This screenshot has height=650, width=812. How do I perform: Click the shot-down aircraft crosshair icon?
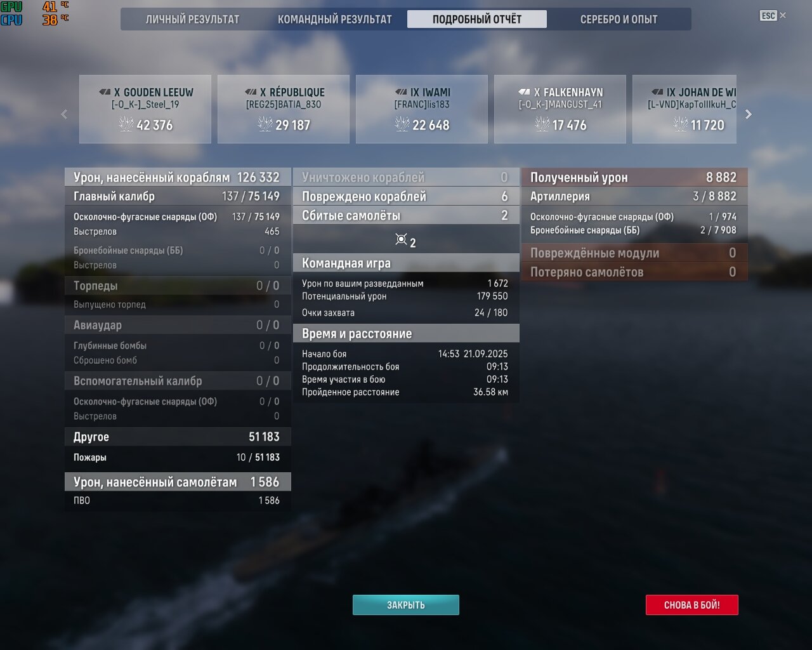401,239
